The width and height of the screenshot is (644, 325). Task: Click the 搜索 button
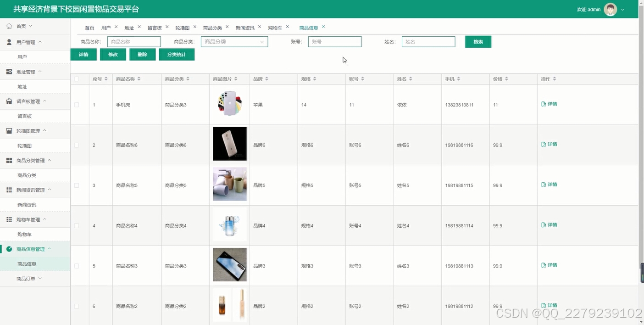tap(478, 41)
